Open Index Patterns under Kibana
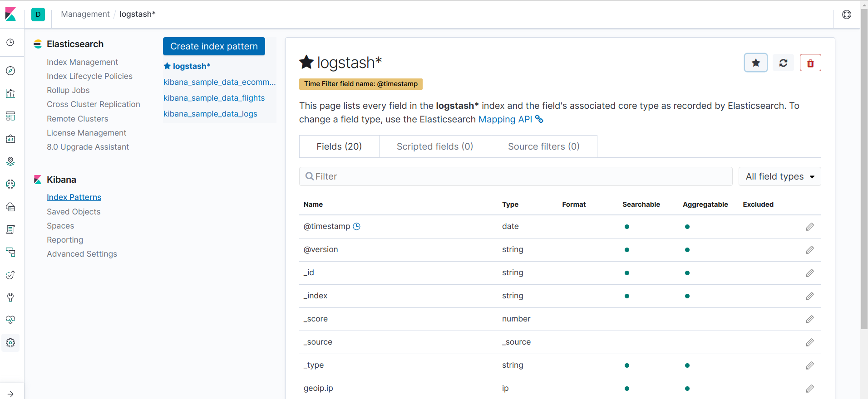The image size is (868, 399). coord(74,197)
